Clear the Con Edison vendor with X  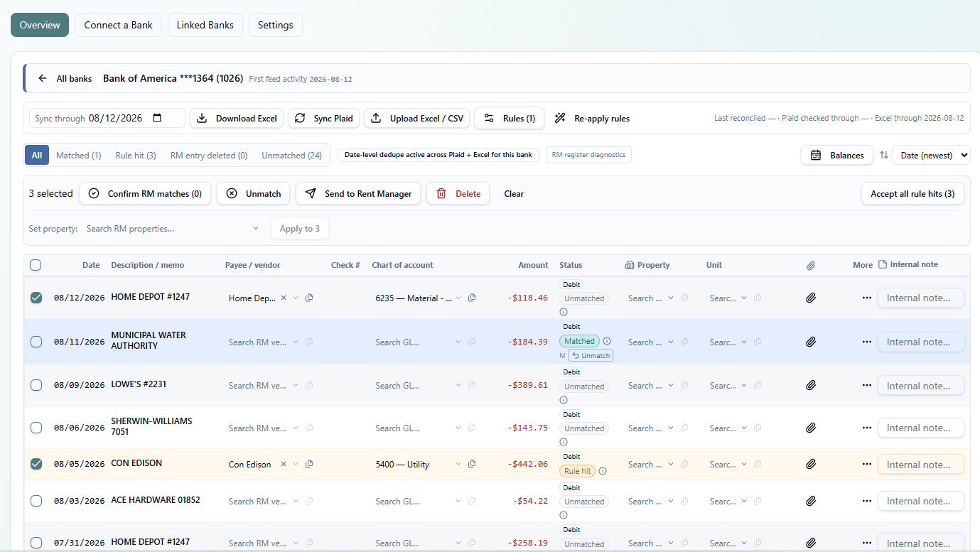pos(284,465)
